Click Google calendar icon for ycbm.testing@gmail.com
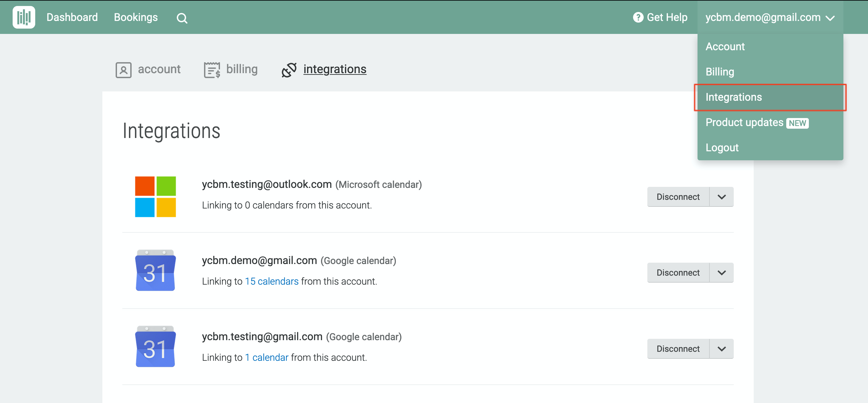The width and height of the screenshot is (868, 403). tap(155, 346)
